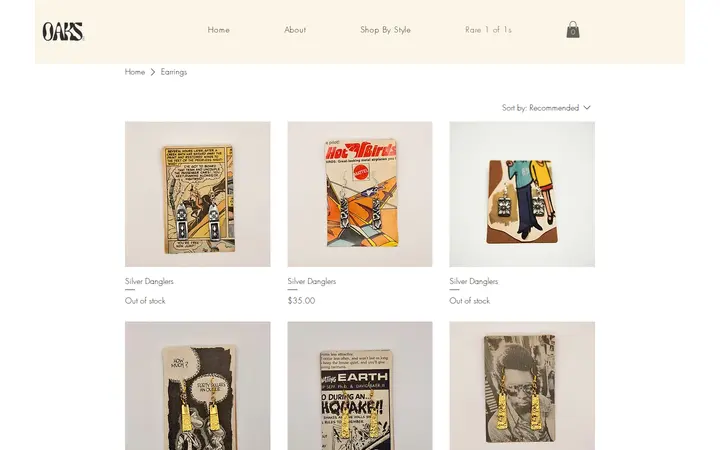Click the OAKS logo
Image resolution: width=720 pixels, height=450 pixels.
coord(63,32)
